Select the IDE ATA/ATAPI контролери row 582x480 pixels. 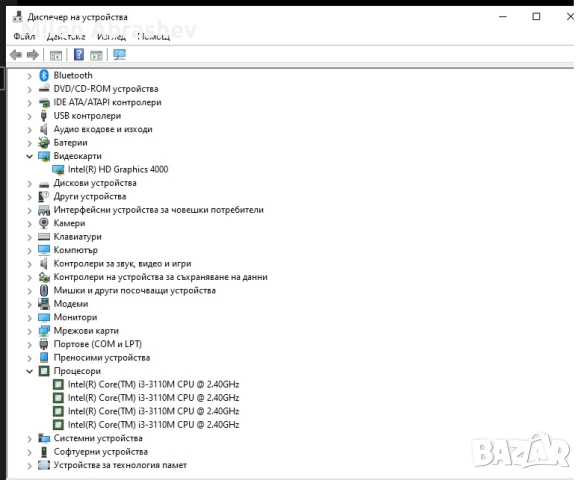[107, 102]
